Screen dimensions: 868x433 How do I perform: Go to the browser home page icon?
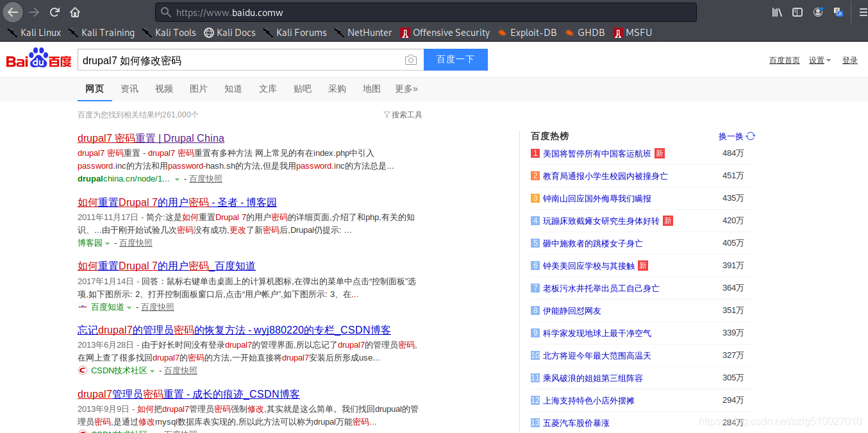[75, 12]
